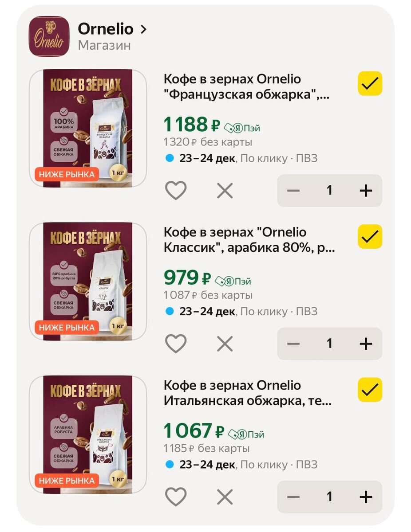Decrease quantity of Ornelio Классик coffee
Image resolution: width=411 pixels, height=532 pixels.
293,344
